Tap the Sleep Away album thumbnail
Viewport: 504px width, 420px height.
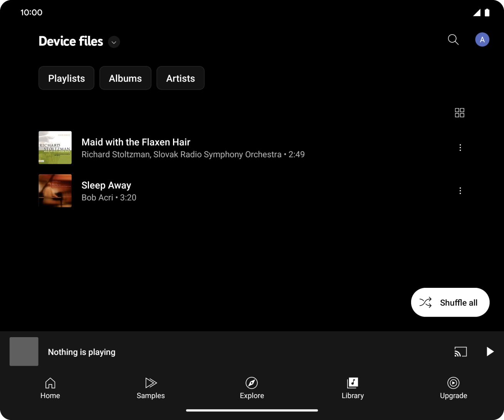point(55,190)
